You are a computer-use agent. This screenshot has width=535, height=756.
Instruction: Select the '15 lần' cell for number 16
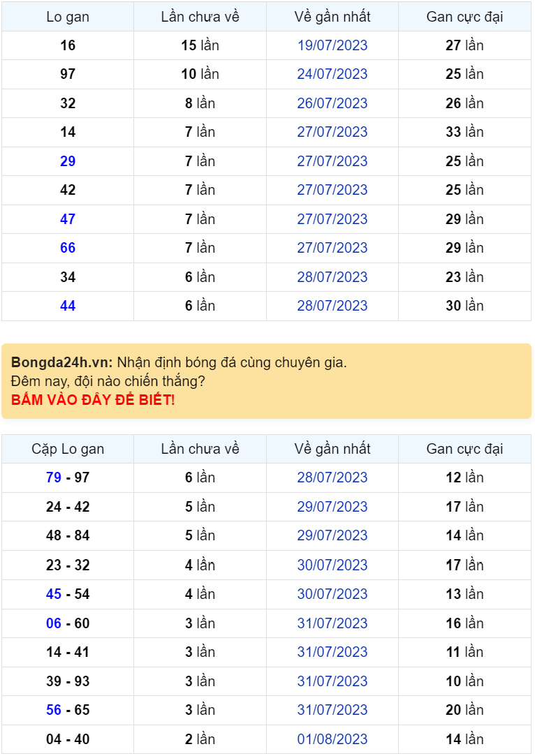pyautogui.click(x=200, y=45)
